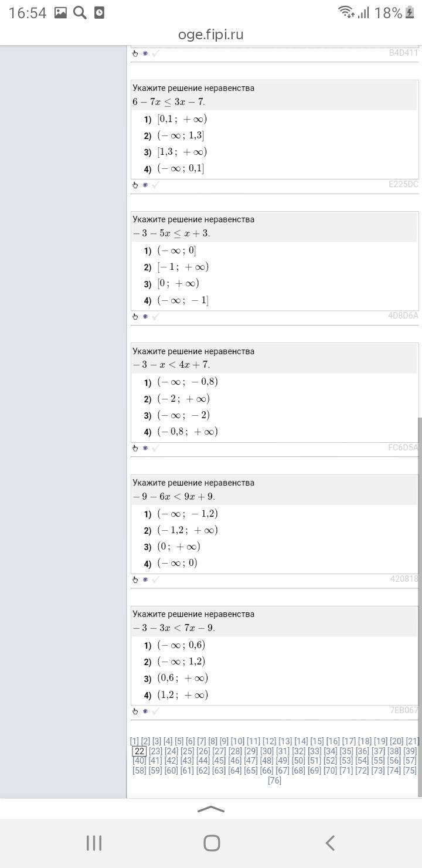This screenshot has height=868, width=422.
Task: Go to page 76
Action: pos(274,781)
